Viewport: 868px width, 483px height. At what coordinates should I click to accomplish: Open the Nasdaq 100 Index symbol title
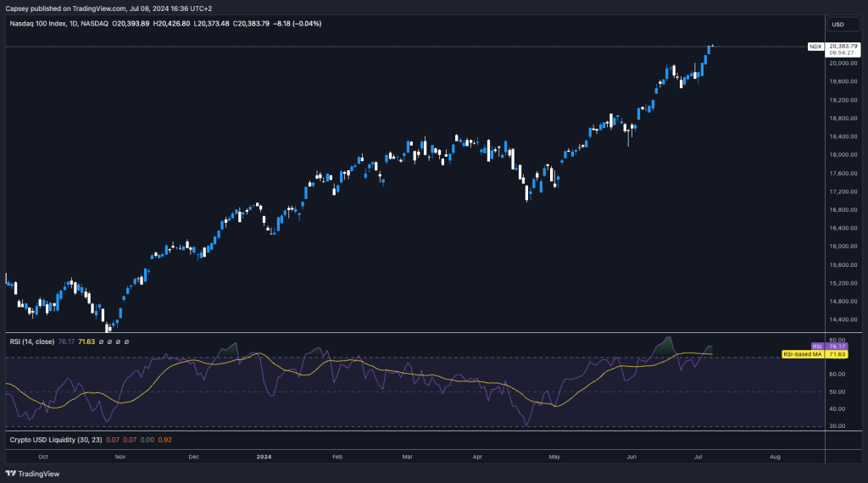(40, 25)
